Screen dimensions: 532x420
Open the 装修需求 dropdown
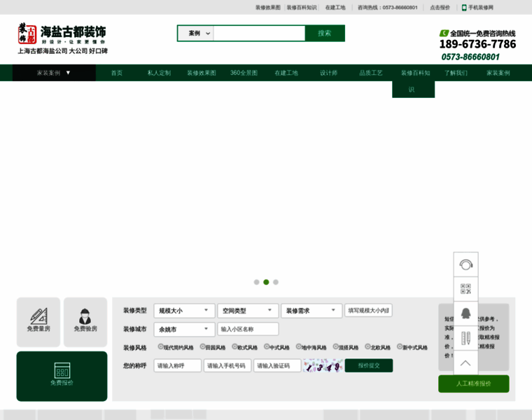pos(311,310)
